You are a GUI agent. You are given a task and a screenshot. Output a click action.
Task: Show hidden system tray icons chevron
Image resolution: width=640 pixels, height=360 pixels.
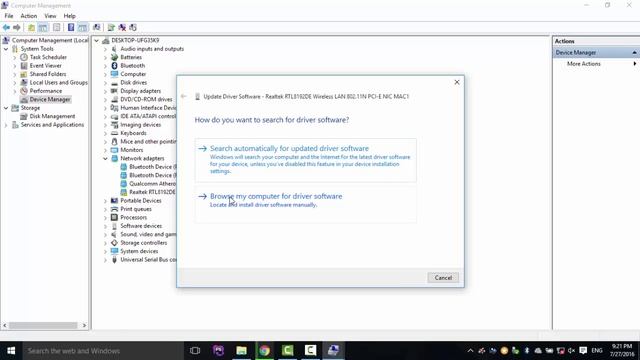click(x=470, y=351)
